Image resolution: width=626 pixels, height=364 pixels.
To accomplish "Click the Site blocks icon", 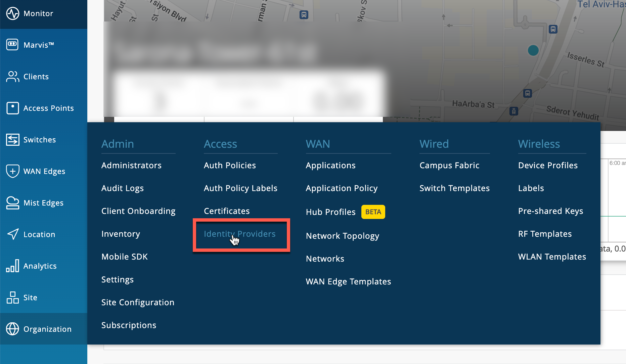I will (13, 298).
